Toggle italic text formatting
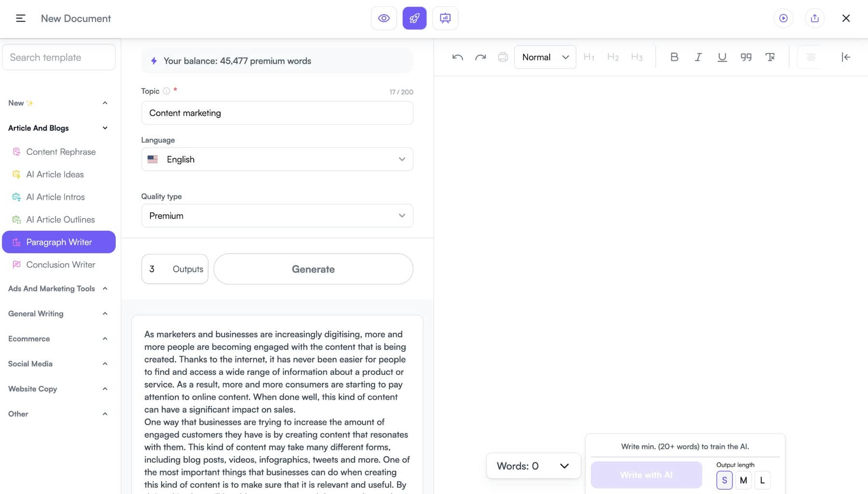This screenshot has width=868, height=494. coord(698,56)
